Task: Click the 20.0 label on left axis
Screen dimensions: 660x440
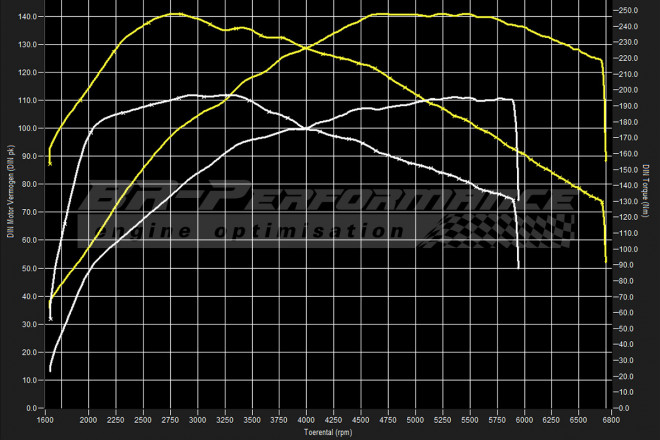Action: [32, 352]
